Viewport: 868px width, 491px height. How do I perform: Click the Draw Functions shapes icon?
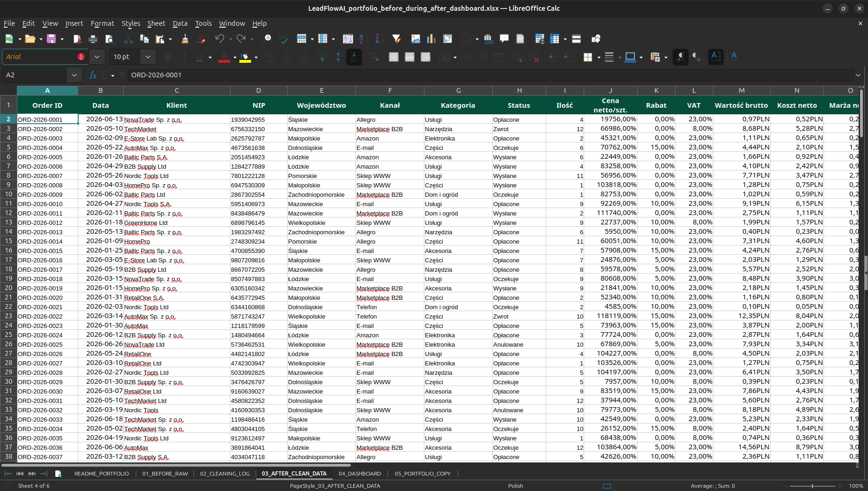(596, 39)
